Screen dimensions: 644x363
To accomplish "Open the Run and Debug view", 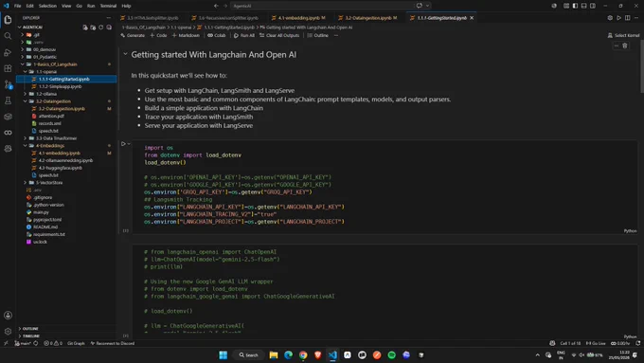I will (x=8, y=52).
